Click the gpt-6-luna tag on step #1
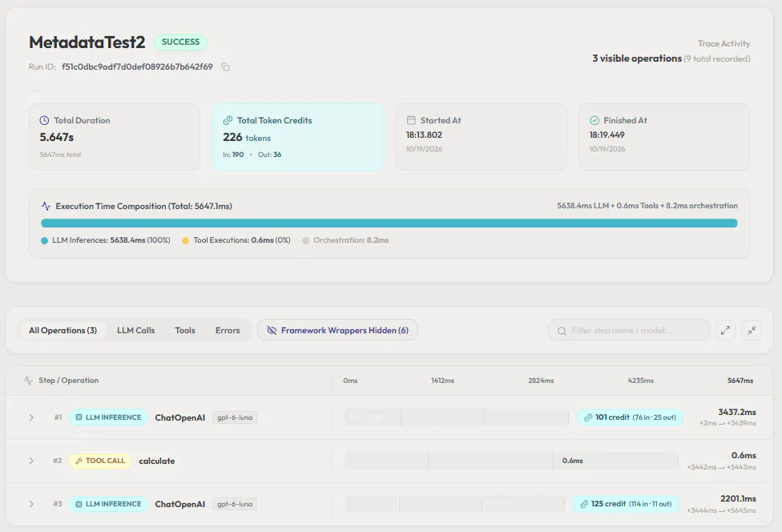This screenshot has height=532, width=782. pos(235,417)
